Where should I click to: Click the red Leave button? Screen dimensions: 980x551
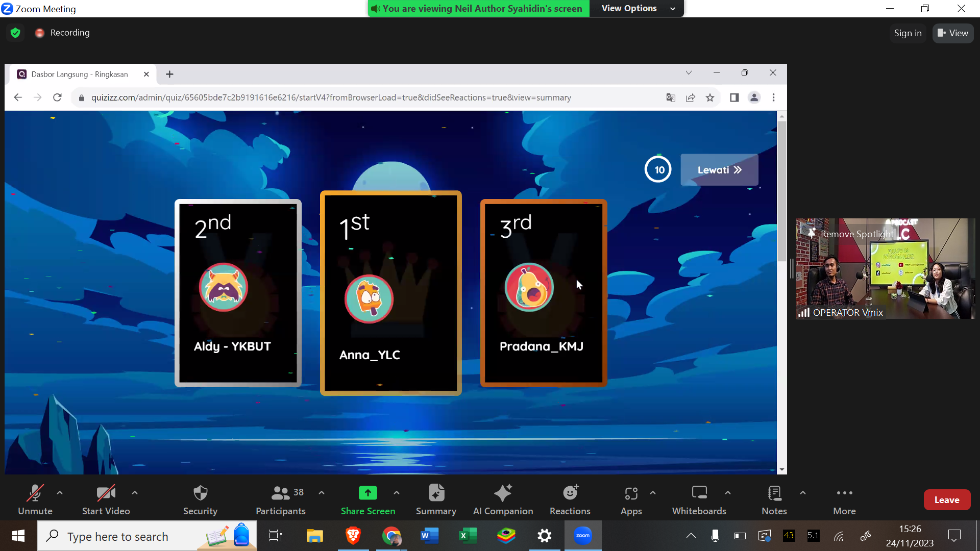pos(946,500)
